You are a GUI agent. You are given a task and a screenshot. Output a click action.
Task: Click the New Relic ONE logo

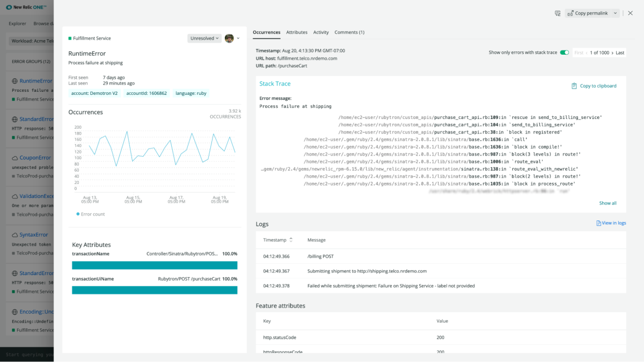(x=26, y=8)
